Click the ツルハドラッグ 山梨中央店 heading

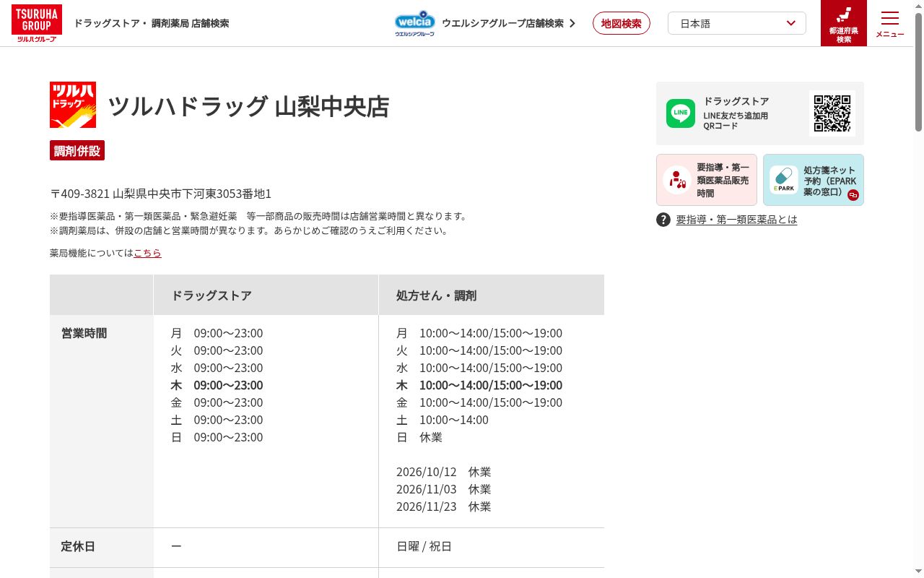248,106
